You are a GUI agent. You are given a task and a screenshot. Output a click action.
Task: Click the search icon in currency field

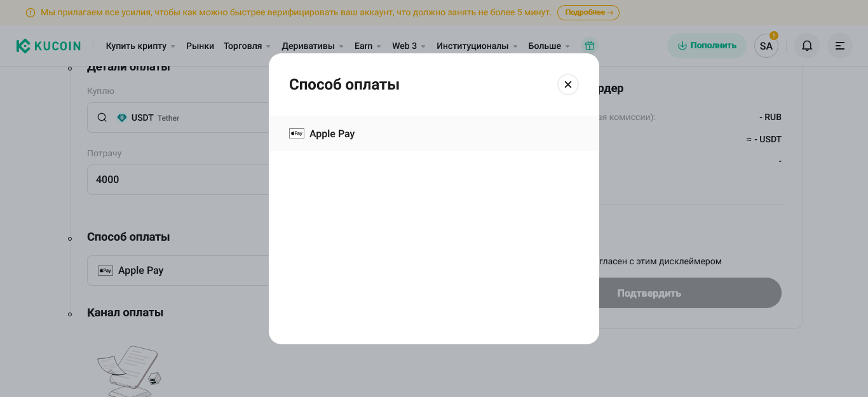click(x=102, y=118)
